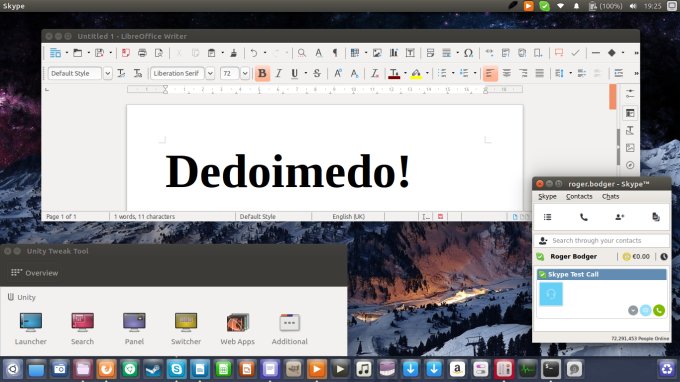The height and width of the screenshot is (382, 680).
Task: Expand the undo history dropdown arrow
Action: pos(265,53)
